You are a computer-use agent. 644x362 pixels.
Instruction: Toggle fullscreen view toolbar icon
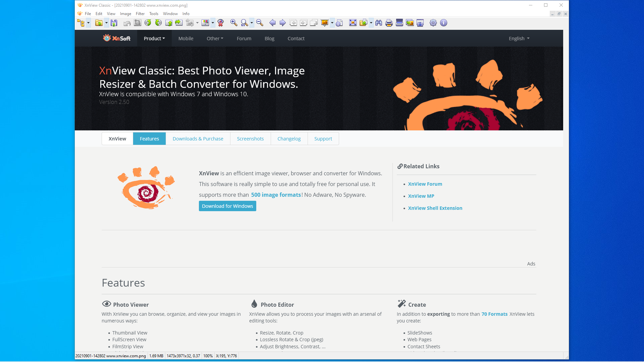[x=353, y=23]
